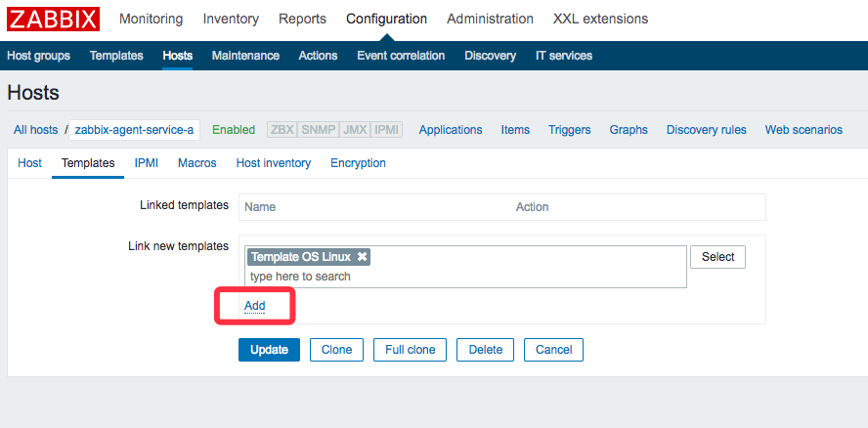This screenshot has width=868, height=428.
Task: Open the Inventory menu
Action: 231,19
